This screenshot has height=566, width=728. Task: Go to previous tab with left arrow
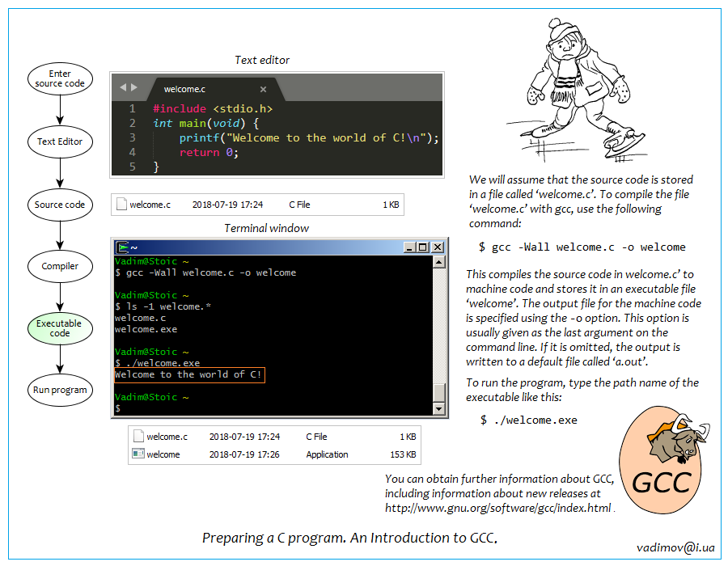click(123, 87)
